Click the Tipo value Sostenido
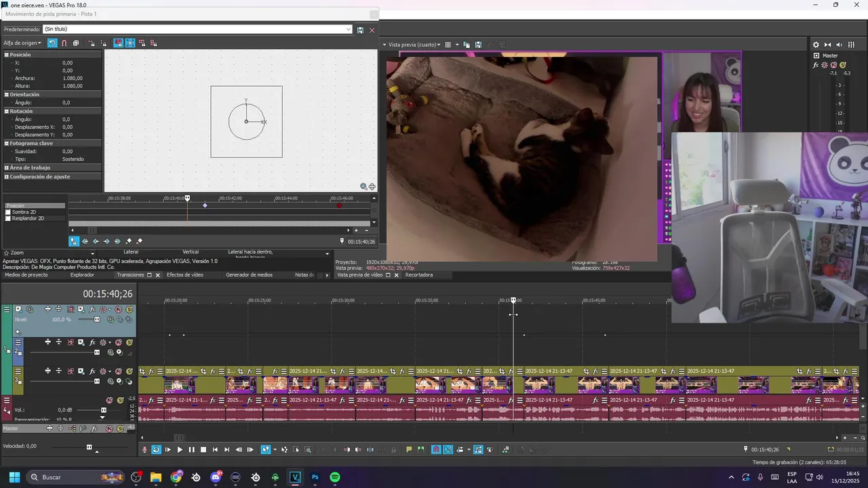868x488 pixels. pyautogui.click(x=73, y=159)
